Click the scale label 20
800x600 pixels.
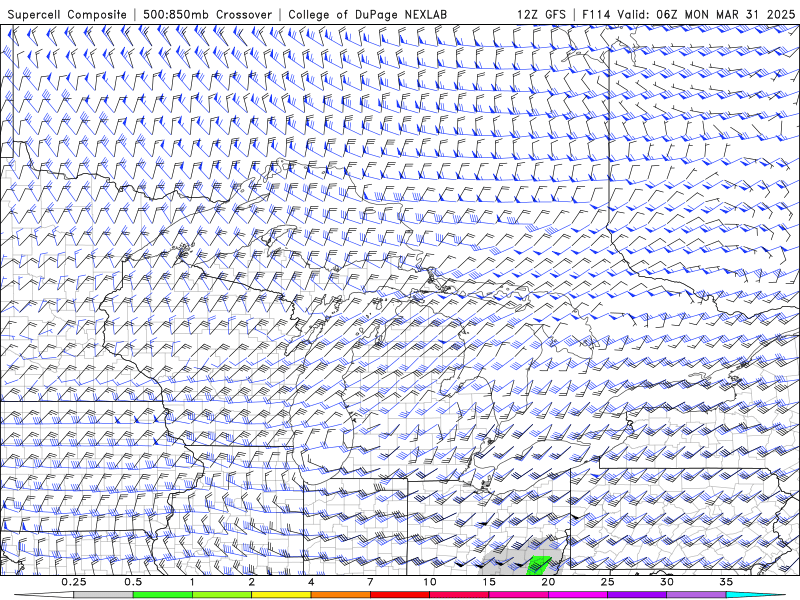[548, 582]
